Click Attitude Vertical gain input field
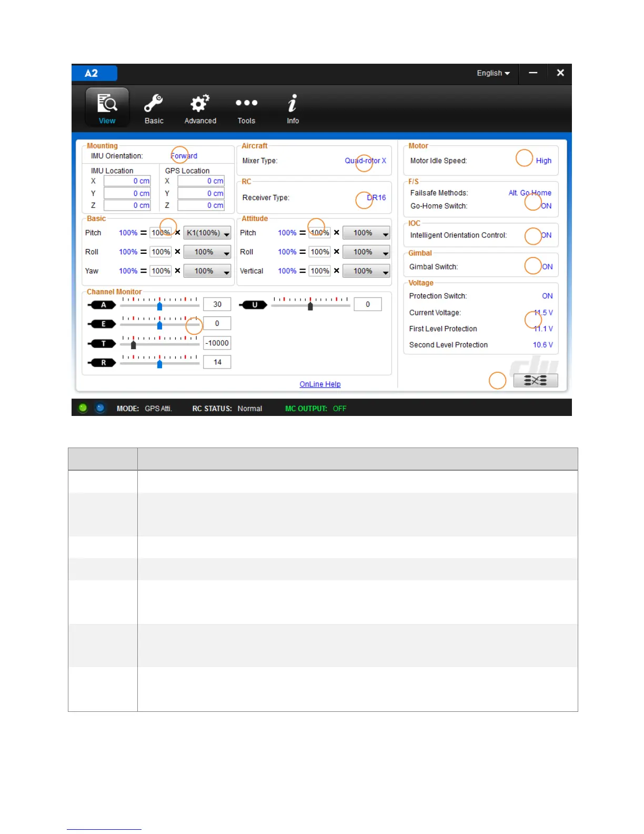 coord(319,271)
